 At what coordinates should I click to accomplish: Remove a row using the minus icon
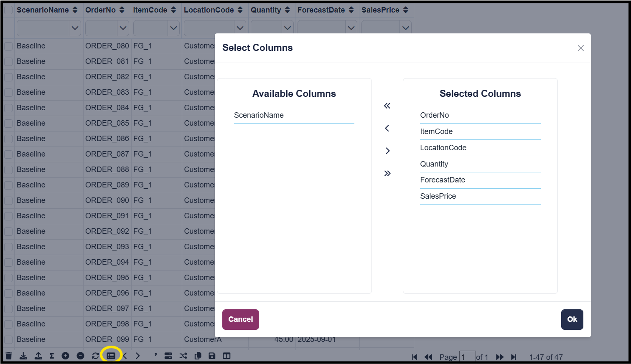coord(80,356)
